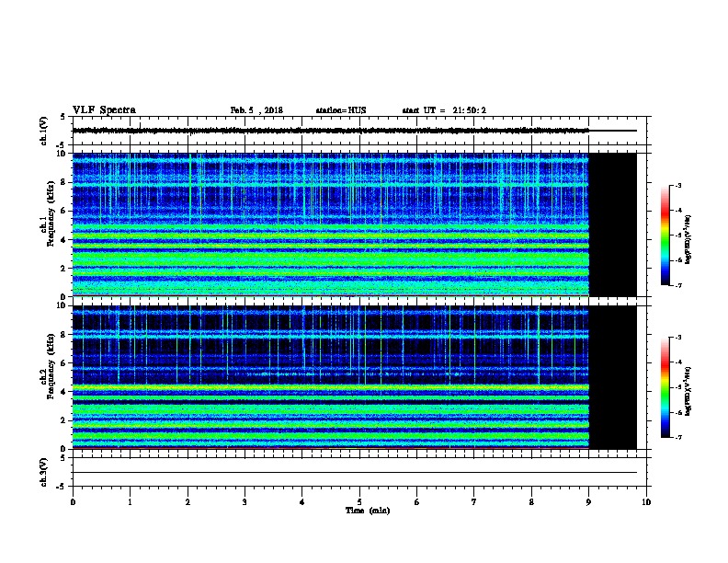
Task: Click the "Time (min)" x-axis label
Action: (x=368, y=511)
